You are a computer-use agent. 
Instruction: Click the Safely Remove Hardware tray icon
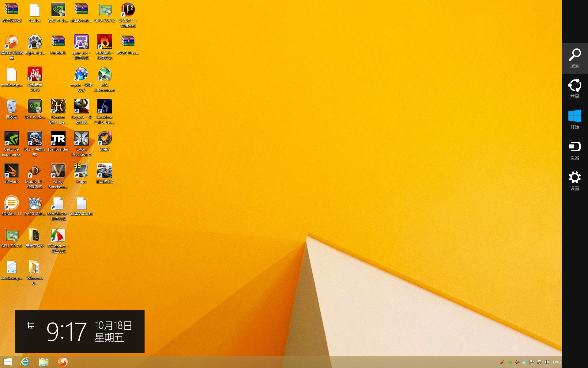(x=525, y=362)
